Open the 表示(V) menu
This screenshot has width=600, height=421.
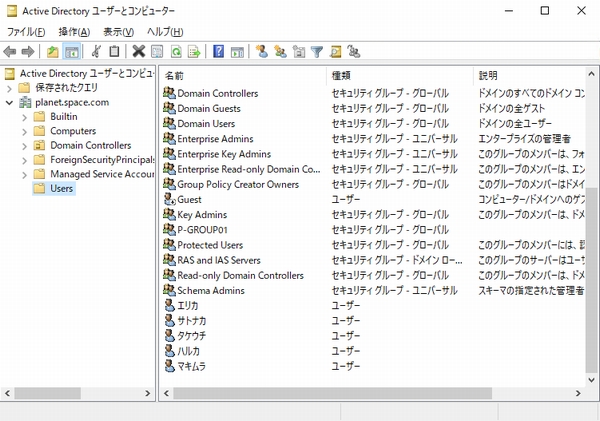click(x=118, y=32)
